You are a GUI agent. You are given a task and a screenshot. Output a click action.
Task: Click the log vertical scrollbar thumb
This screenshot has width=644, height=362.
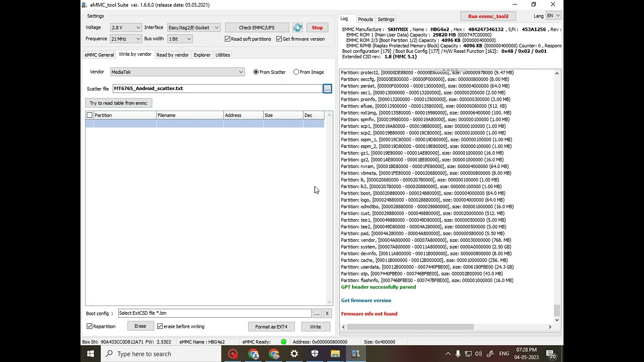pyautogui.click(x=557, y=310)
